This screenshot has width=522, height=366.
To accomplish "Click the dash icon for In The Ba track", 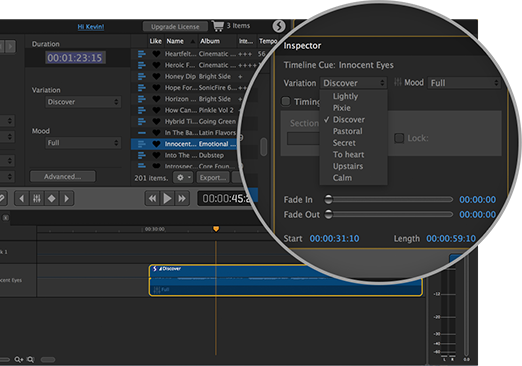I will point(142,133).
